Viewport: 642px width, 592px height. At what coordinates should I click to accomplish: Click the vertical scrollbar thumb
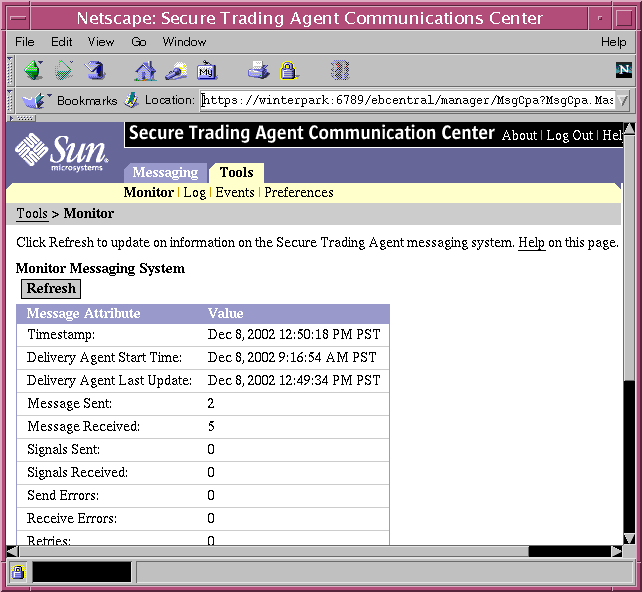click(629, 258)
